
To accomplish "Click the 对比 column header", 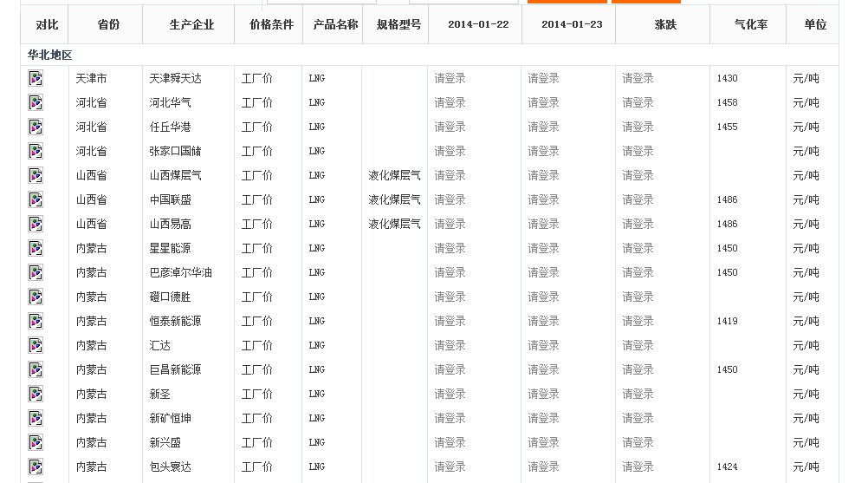I will click(47, 24).
